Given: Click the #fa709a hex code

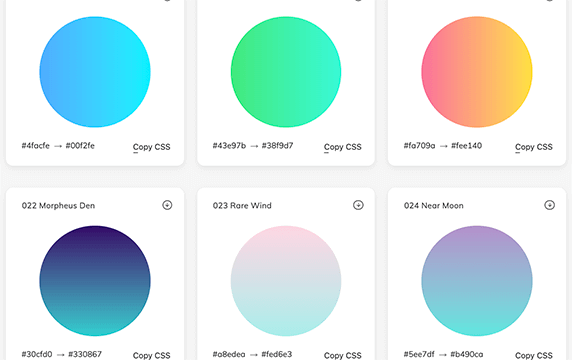Looking at the screenshot, I should click(x=419, y=146).
